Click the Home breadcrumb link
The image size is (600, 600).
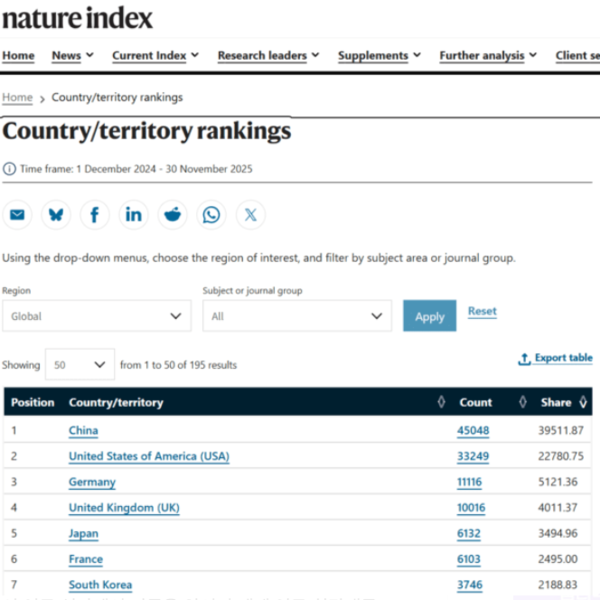18,98
